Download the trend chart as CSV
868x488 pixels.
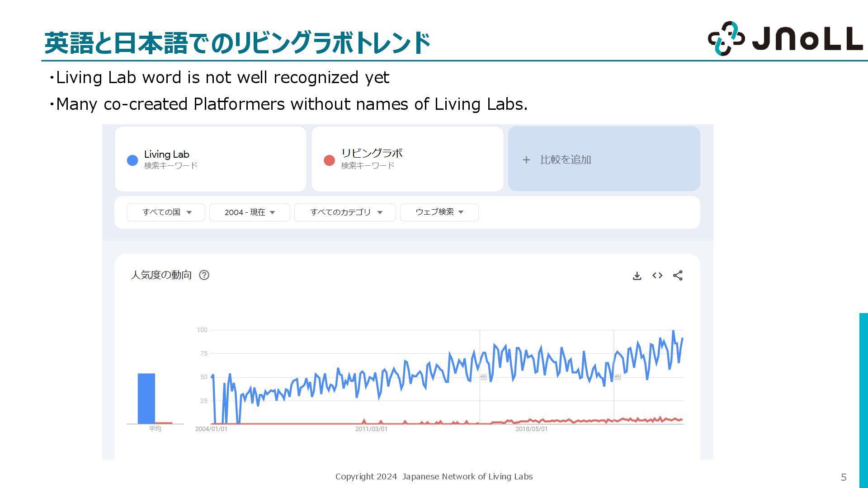coord(637,276)
